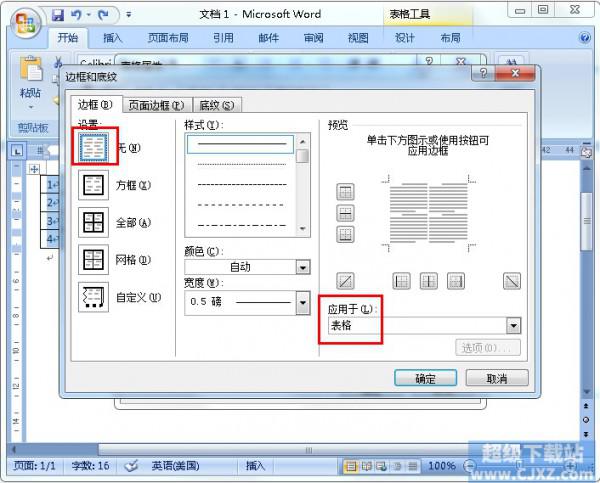Select the 无 (None) border setting icon
This screenshot has width=600, height=483.
tap(94, 147)
